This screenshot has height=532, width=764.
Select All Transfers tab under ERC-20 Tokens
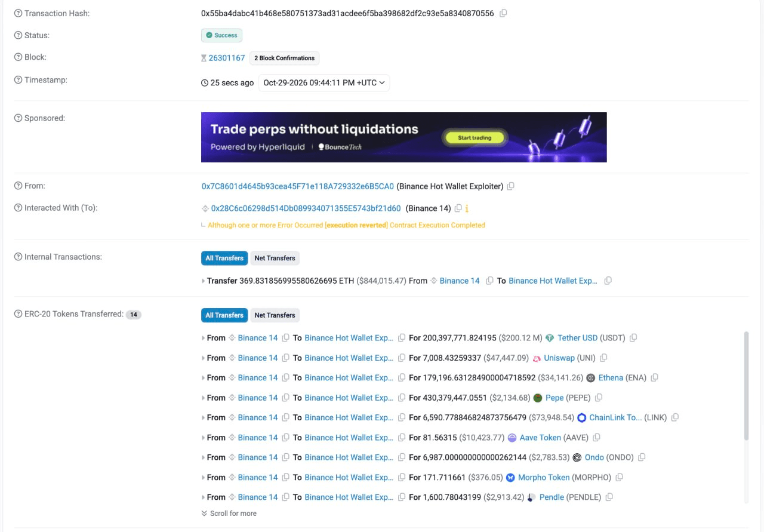pos(224,315)
